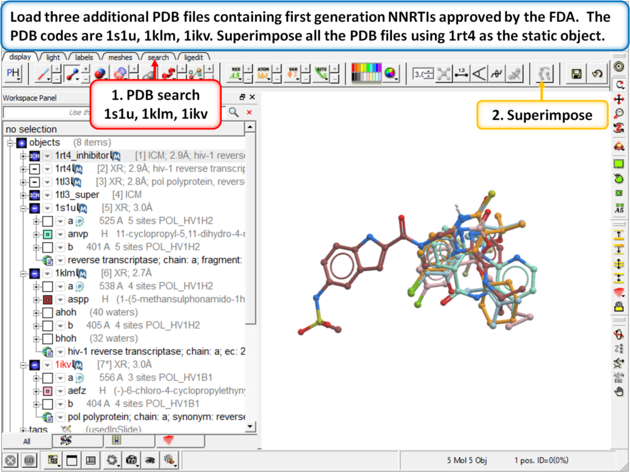
Task: Toggle checkbox for ahoh waters
Action: click(x=47, y=312)
